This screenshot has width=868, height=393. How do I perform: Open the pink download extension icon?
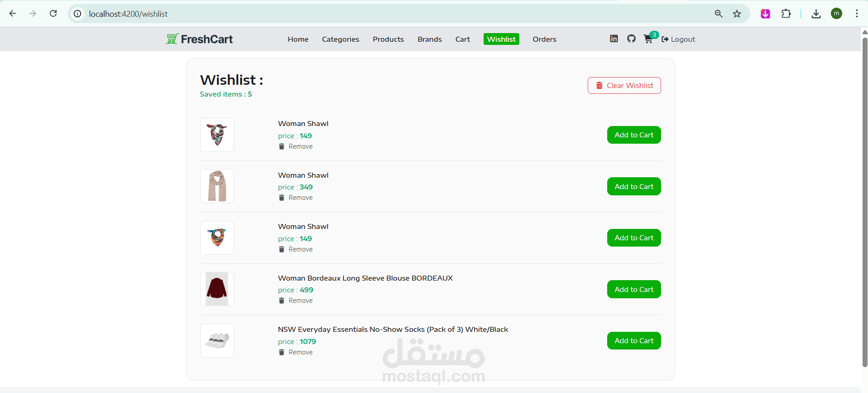pyautogui.click(x=766, y=14)
